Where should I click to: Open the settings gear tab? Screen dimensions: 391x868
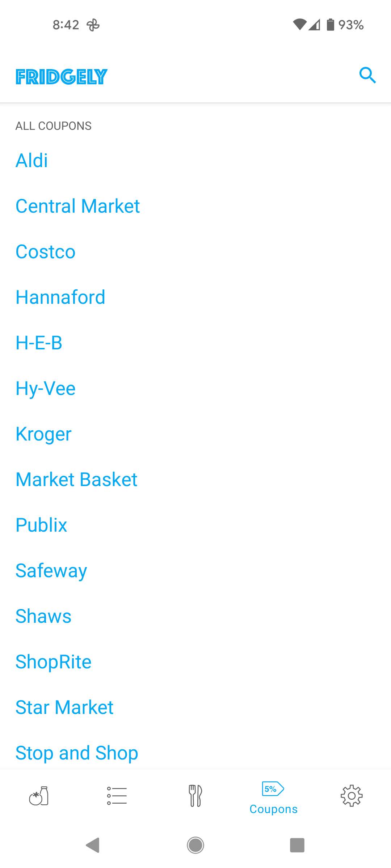click(x=351, y=796)
